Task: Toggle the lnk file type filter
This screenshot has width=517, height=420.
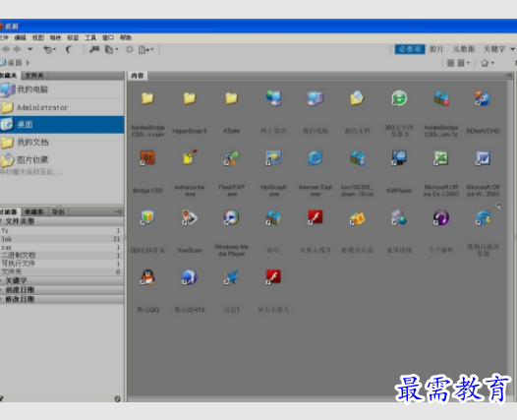Action: click(62, 239)
